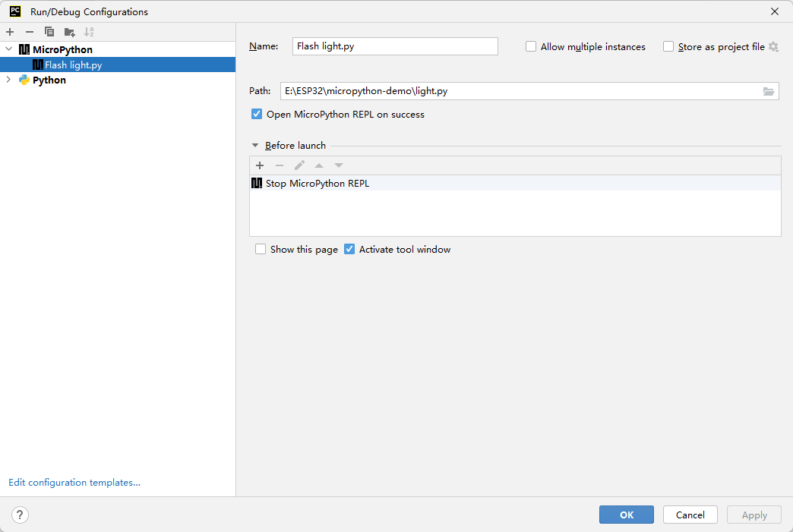793x532 pixels.
Task: Click the gear icon beside Store as project file
Action: 773,47
